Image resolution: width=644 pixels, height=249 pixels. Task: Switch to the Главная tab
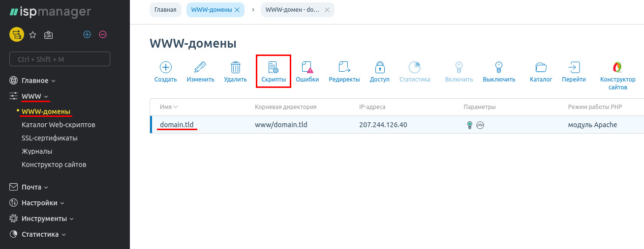(x=165, y=10)
